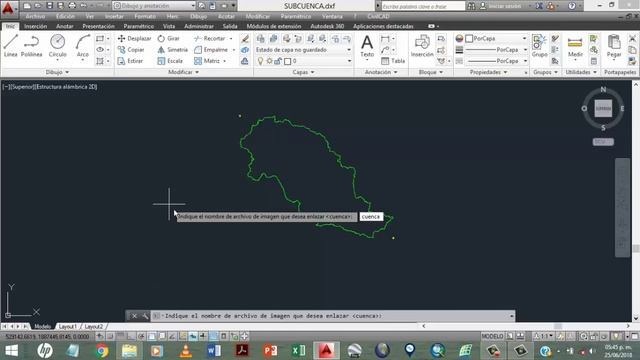The width and height of the screenshot is (640, 360).
Task: Open the object color PorCapa swatch dropdown
Action: (496, 38)
